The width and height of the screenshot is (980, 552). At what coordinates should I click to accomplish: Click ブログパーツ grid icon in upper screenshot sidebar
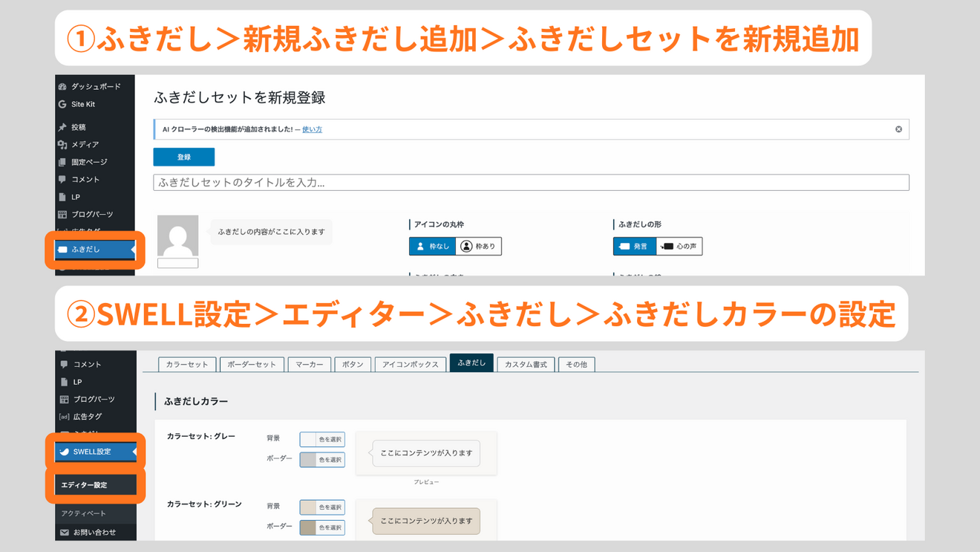pos(62,215)
